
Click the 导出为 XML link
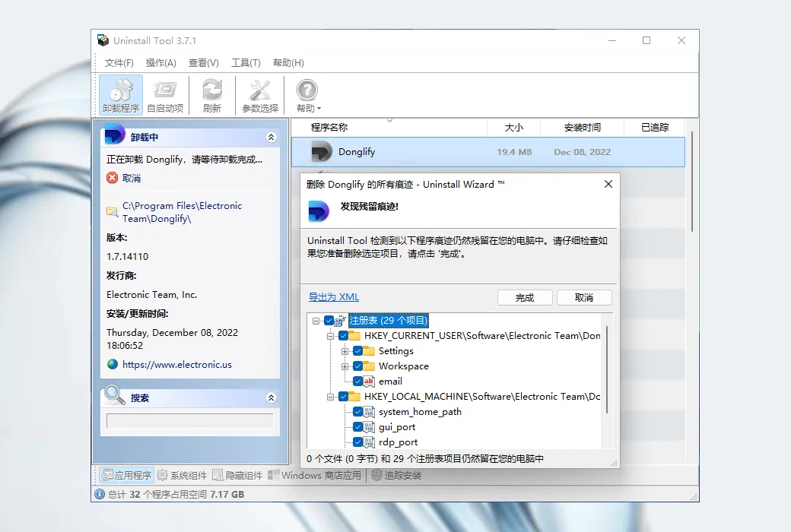[x=333, y=297]
